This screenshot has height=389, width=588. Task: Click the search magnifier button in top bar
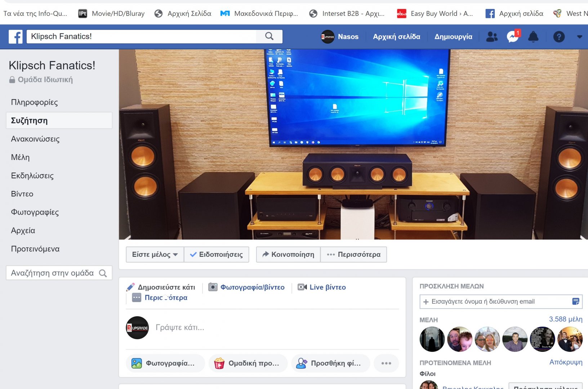coord(269,36)
